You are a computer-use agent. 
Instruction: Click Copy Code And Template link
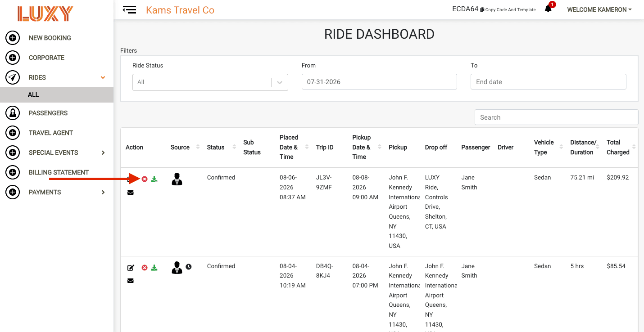tap(508, 10)
